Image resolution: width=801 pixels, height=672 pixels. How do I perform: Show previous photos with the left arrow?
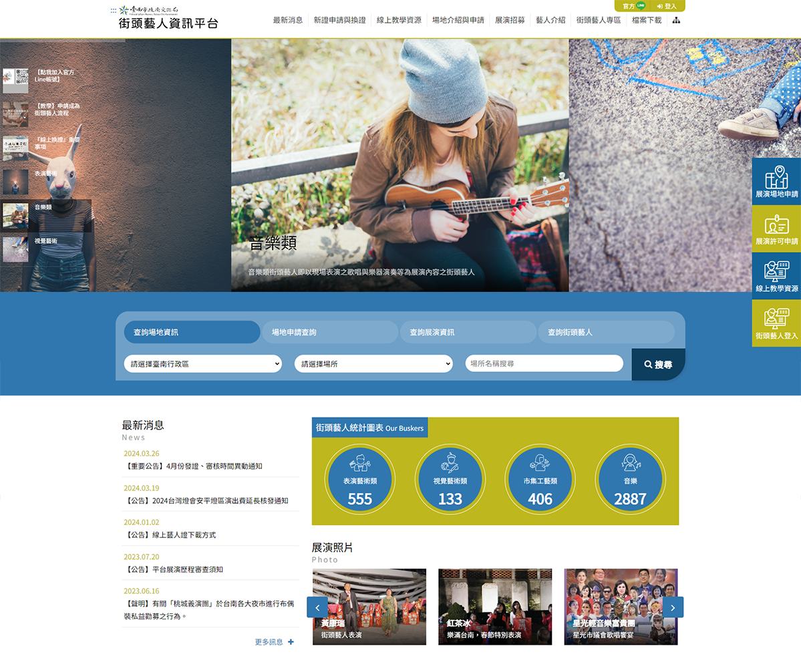pyautogui.click(x=317, y=607)
